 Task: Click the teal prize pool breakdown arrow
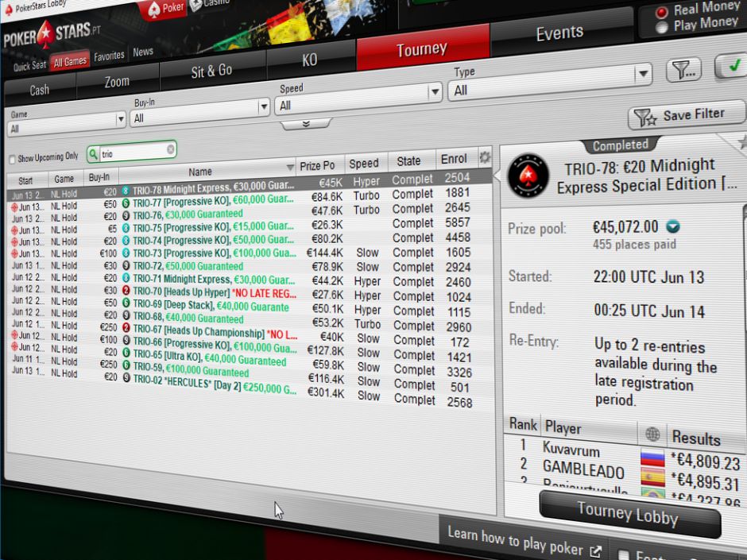[672, 226]
